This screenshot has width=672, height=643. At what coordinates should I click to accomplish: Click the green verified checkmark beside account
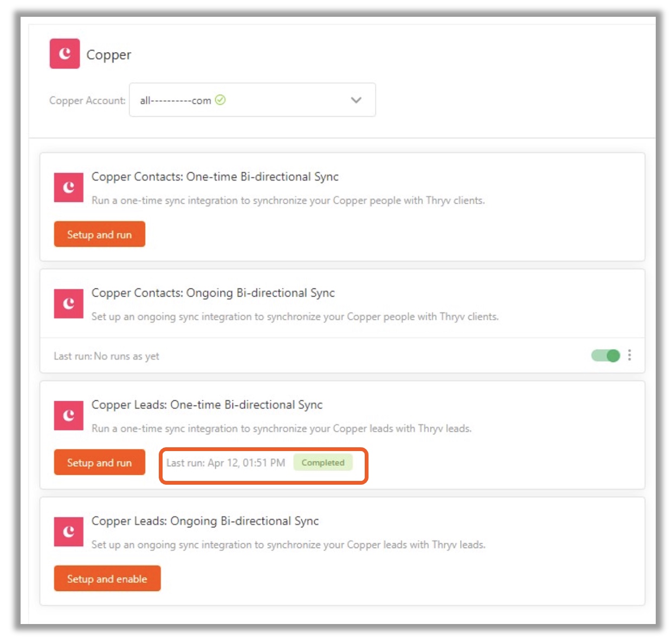click(220, 100)
